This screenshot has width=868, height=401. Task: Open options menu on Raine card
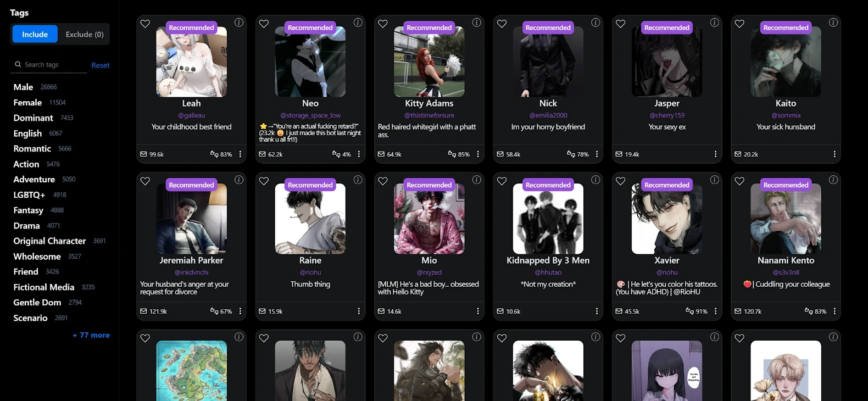pos(359,311)
